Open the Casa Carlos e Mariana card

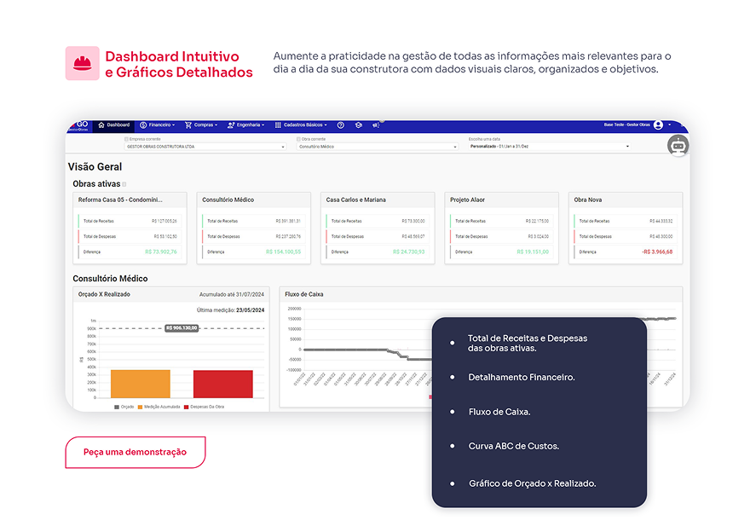pyautogui.click(x=378, y=228)
